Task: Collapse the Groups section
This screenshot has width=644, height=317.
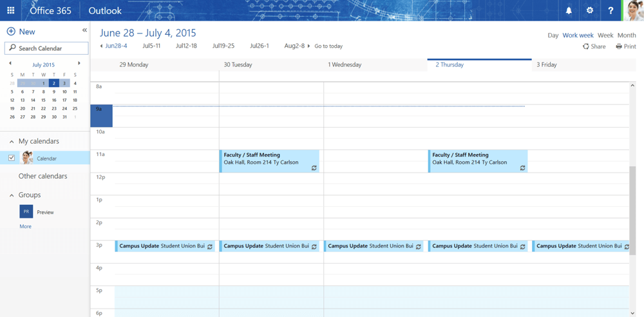Action: coord(11,195)
